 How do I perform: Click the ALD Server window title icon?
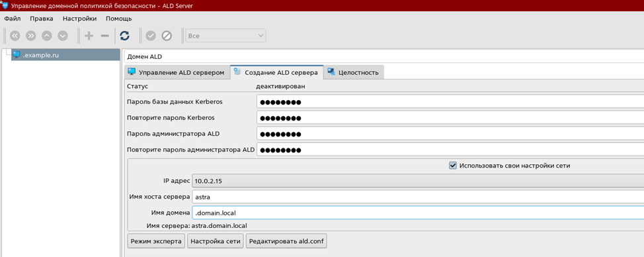coord(5,6)
